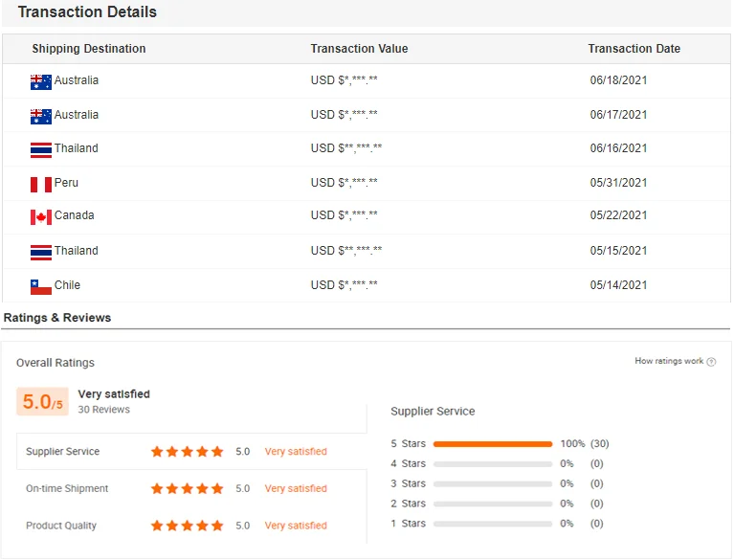Click the Very satisfied label beside Product Quality

pos(296,526)
